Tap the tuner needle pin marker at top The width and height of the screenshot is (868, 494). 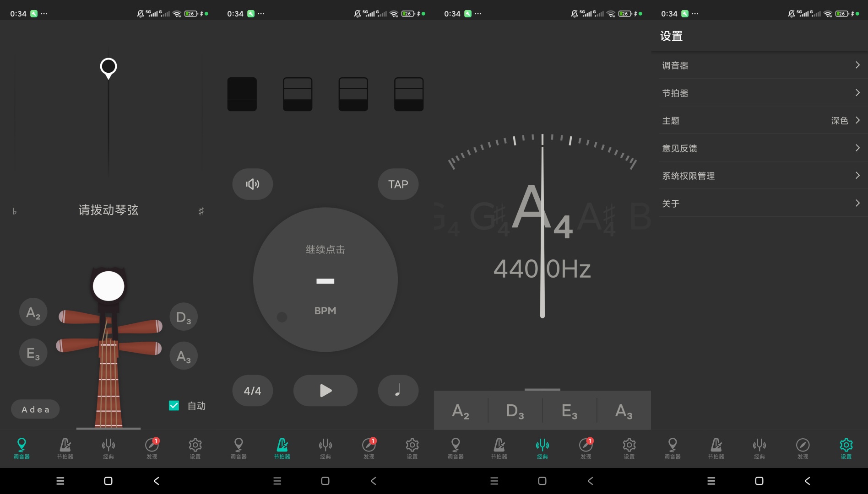click(108, 68)
